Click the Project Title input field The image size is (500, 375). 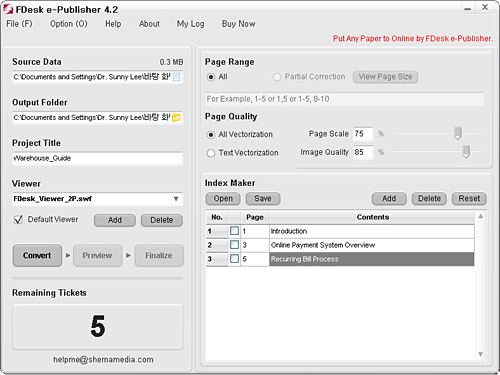tap(97, 158)
